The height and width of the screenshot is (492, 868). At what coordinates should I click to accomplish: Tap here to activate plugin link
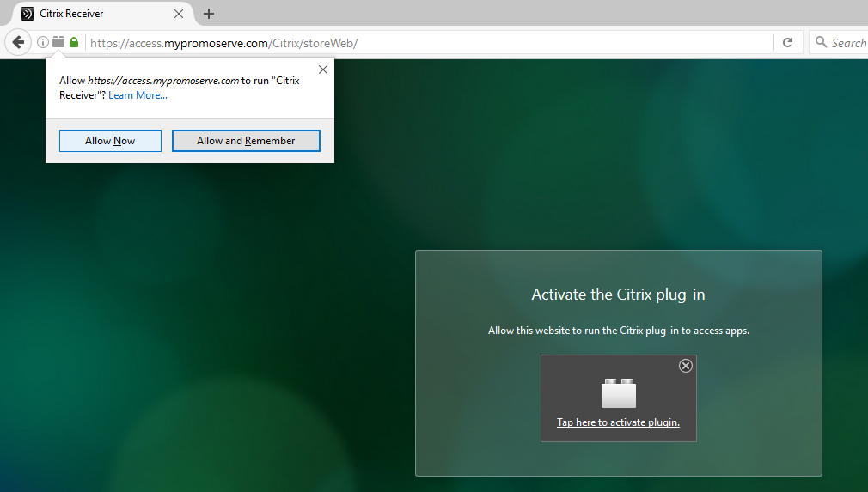point(618,422)
